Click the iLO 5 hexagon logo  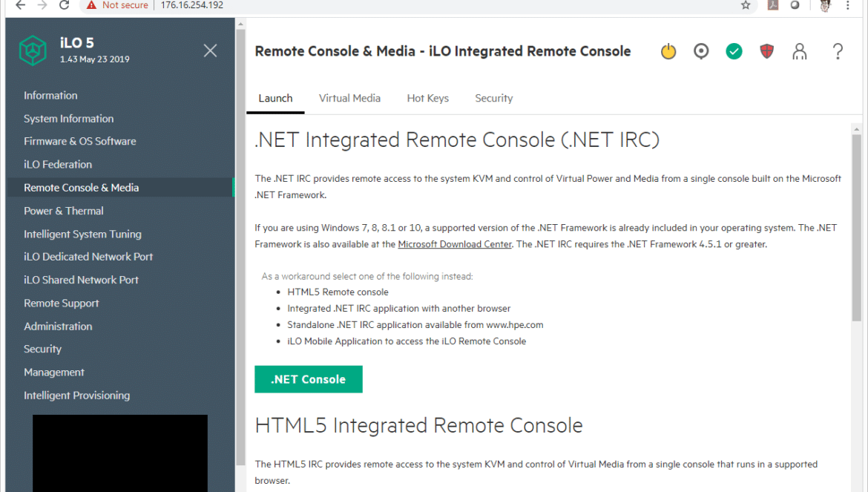33,50
